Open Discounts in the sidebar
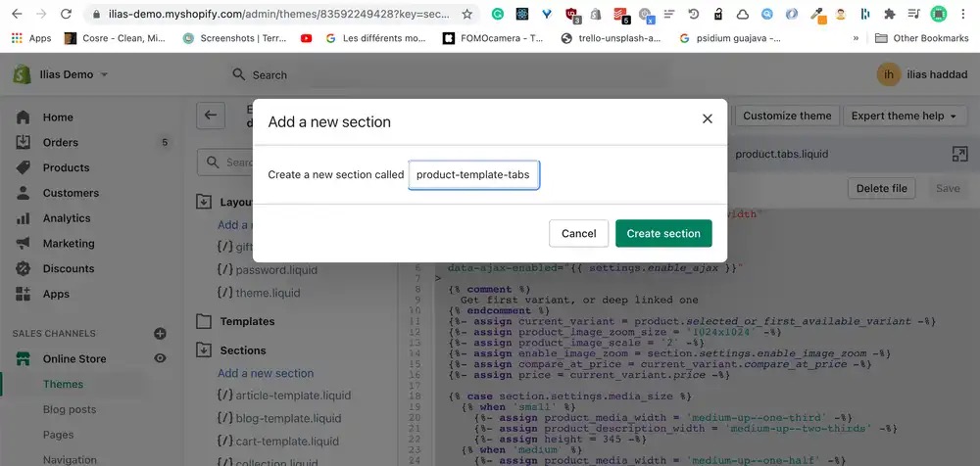The image size is (980, 466). [x=69, y=268]
